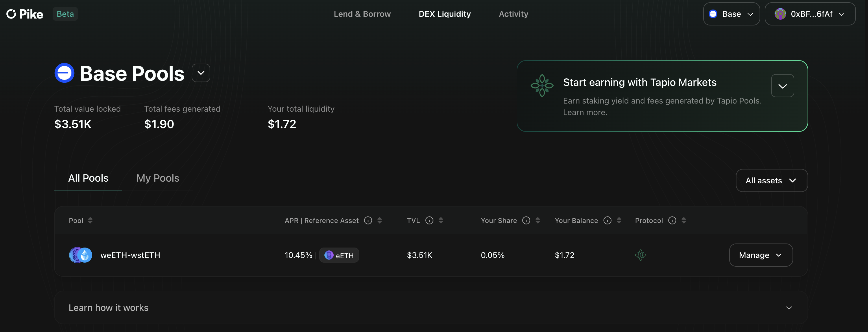Sort table by Pool column
Screen dimensions: 868x332
(x=90, y=220)
